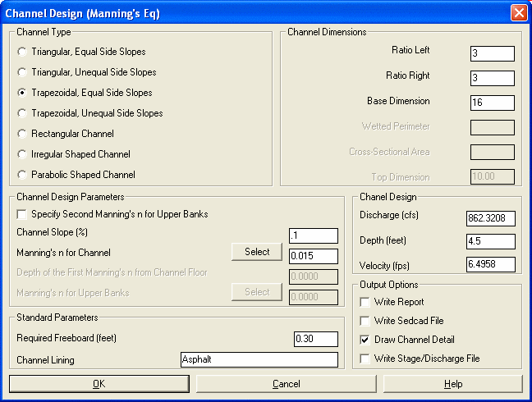The width and height of the screenshot is (532, 402).
Task: Click the Manning's n for Channel value field
Action: pos(314,256)
